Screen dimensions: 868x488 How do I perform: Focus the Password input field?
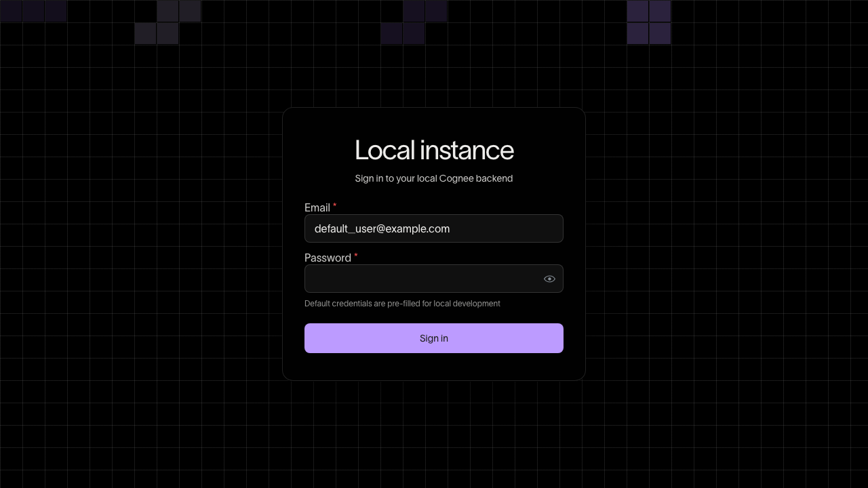[434, 279]
